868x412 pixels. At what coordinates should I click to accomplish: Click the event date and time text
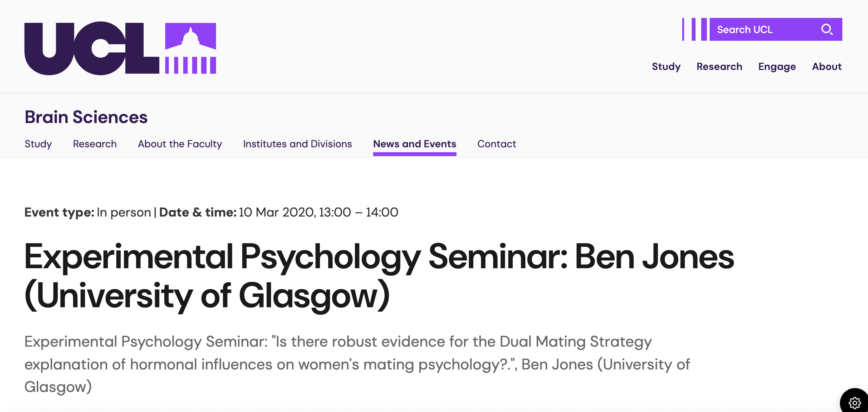click(x=318, y=212)
